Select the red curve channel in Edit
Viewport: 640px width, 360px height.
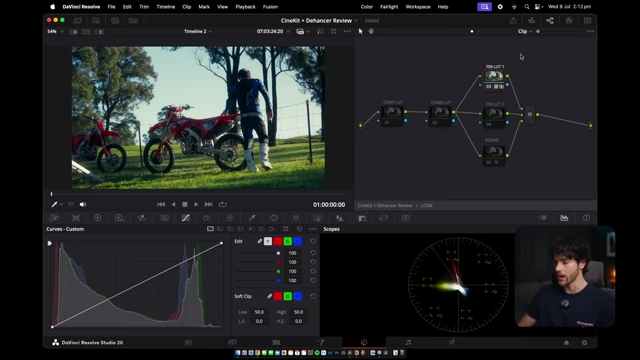(278, 241)
